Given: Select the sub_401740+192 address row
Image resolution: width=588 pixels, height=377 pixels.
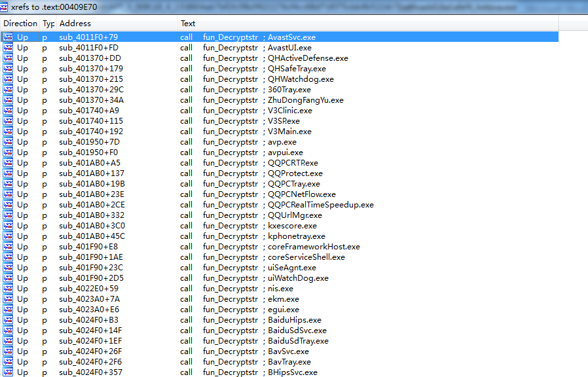Looking at the screenshot, I should click(91, 132).
